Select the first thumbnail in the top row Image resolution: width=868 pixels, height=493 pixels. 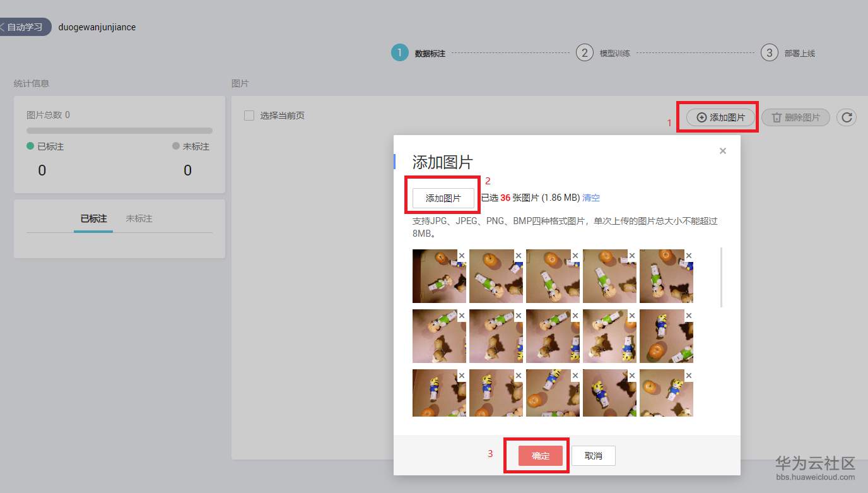click(x=439, y=276)
